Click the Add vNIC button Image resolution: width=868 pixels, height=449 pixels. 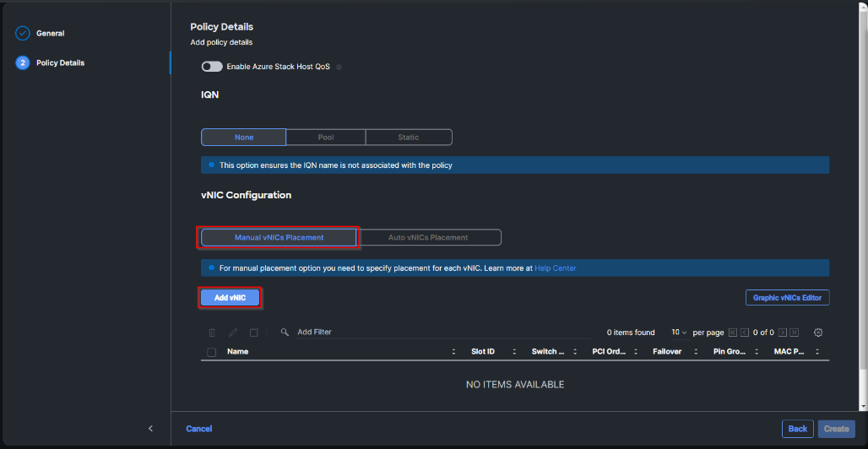(230, 298)
